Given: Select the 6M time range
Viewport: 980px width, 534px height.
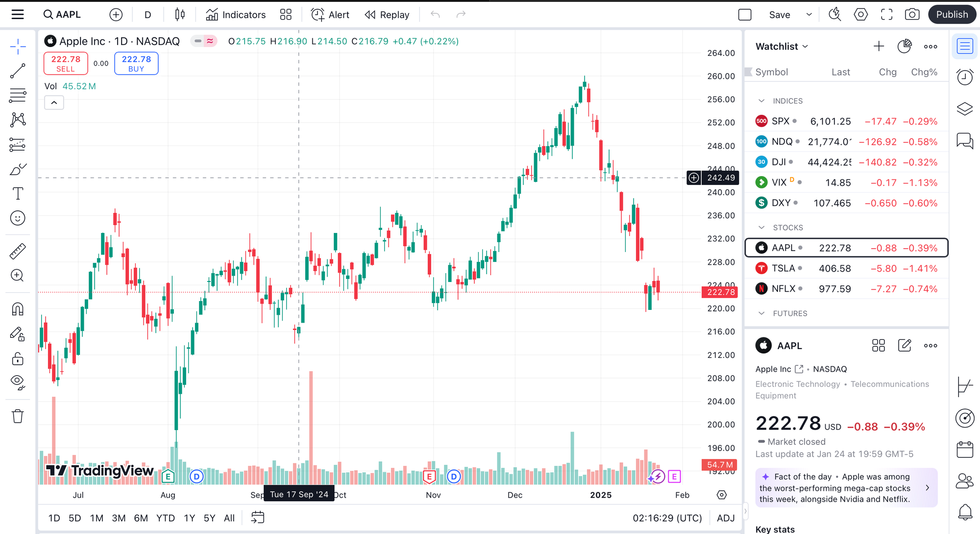Looking at the screenshot, I should 141,518.
